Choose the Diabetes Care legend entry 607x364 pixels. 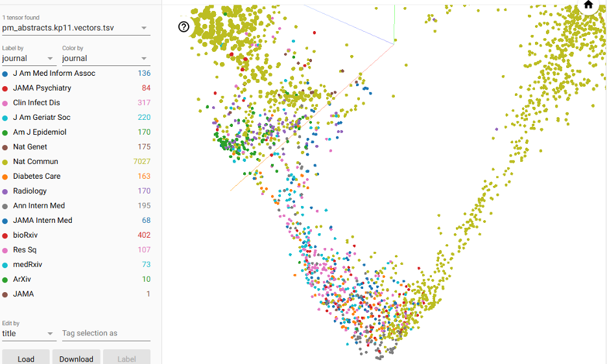pos(36,176)
